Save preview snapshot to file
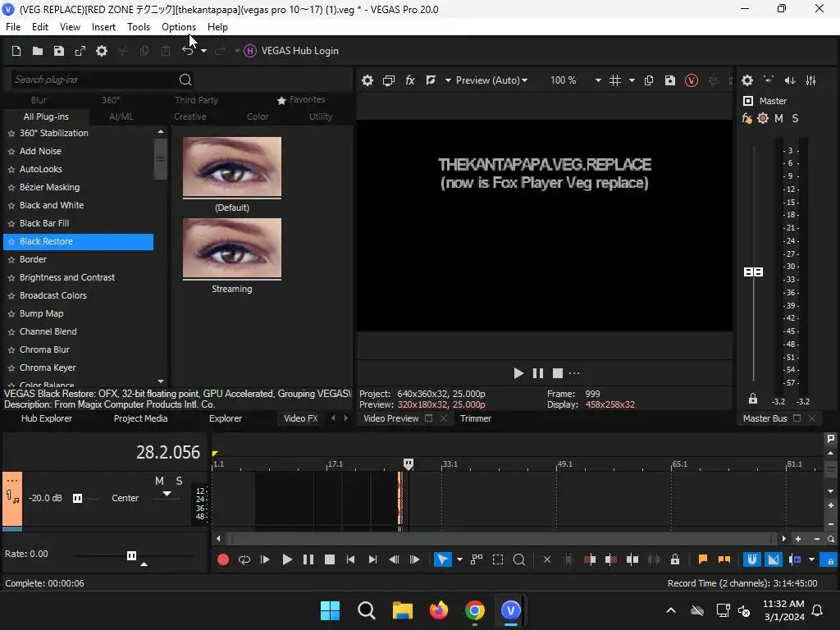Image resolution: width=840 pixels, height=630 pixels. coord(669,80)
